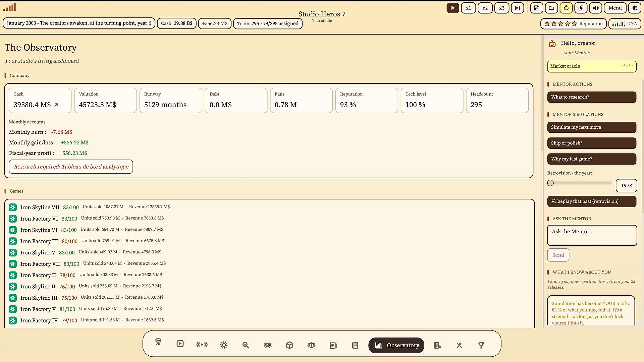Open the box product icon in bottom navigation
The image size is (644, 362).
tap(289, 345)
